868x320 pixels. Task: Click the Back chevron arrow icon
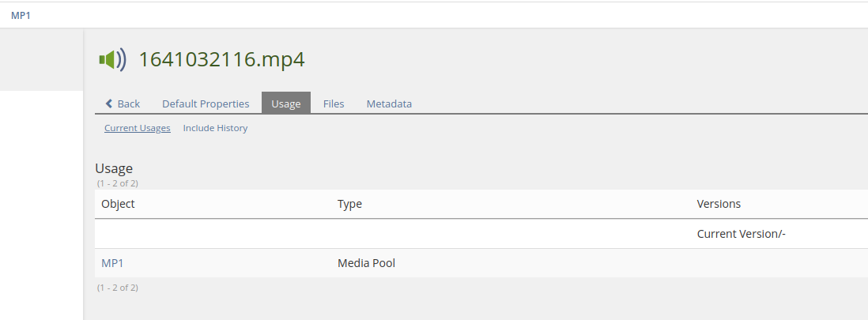[109, 104]
